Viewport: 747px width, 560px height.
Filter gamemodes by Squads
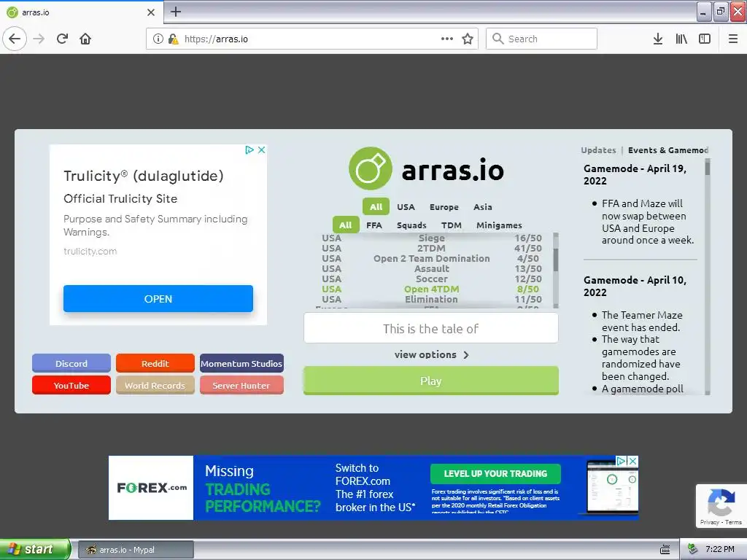coord(411,225)
